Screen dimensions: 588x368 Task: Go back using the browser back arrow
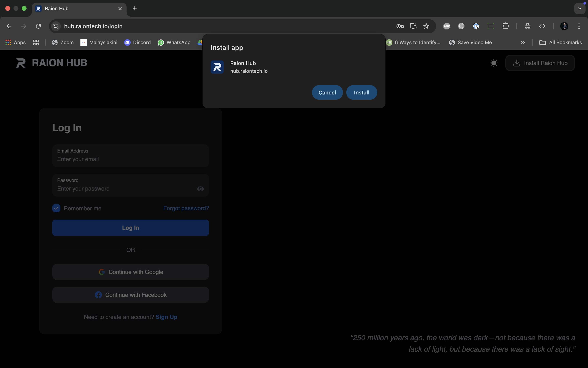[x=9, y=26]
